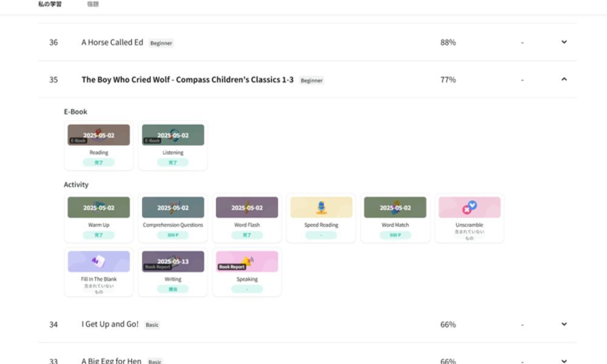The width and height of the screenshot is (607, 364).
Task: Open the Fill In The Blank icon
Action: (x=98, y=261)
